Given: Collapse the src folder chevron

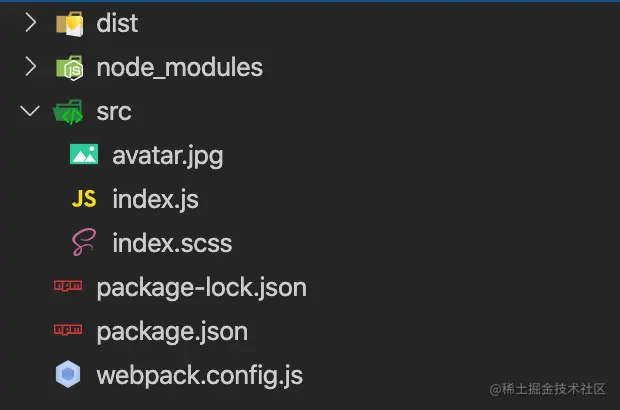Looking at the screenshot, I should (30, 111).
